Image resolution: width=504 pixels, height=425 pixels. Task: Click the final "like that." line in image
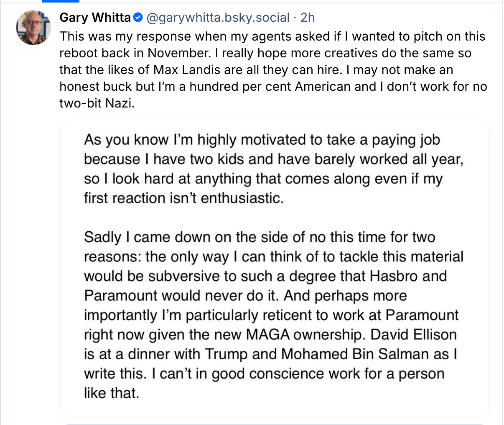111,393
